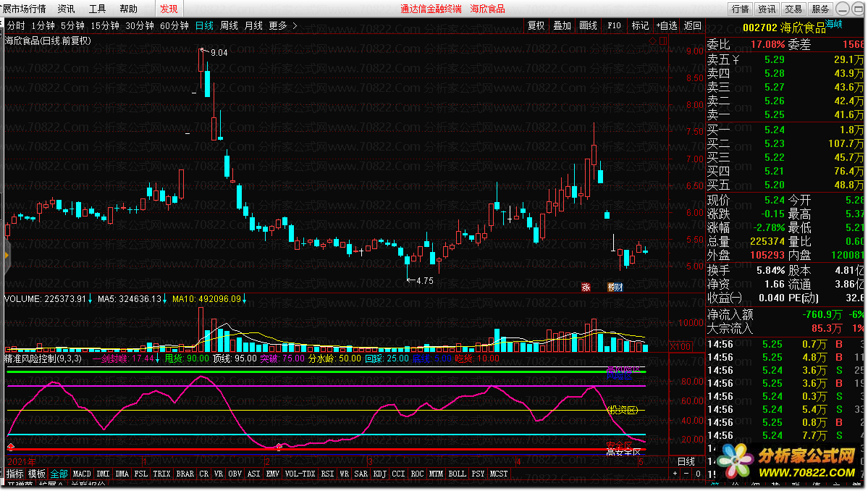Select the 15分钟 period
Viewport: 868px width, 491px height.
(105, 25)
